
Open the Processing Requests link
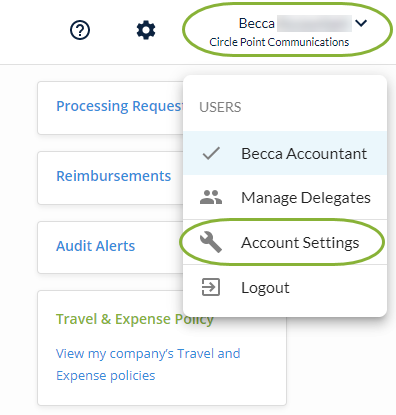120,106
